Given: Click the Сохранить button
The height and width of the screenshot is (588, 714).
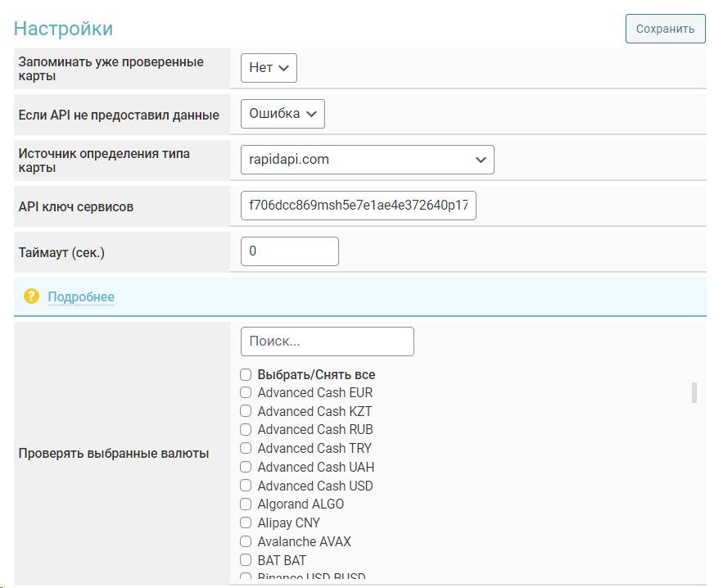Looking at the screenshot, I should 665,29.
